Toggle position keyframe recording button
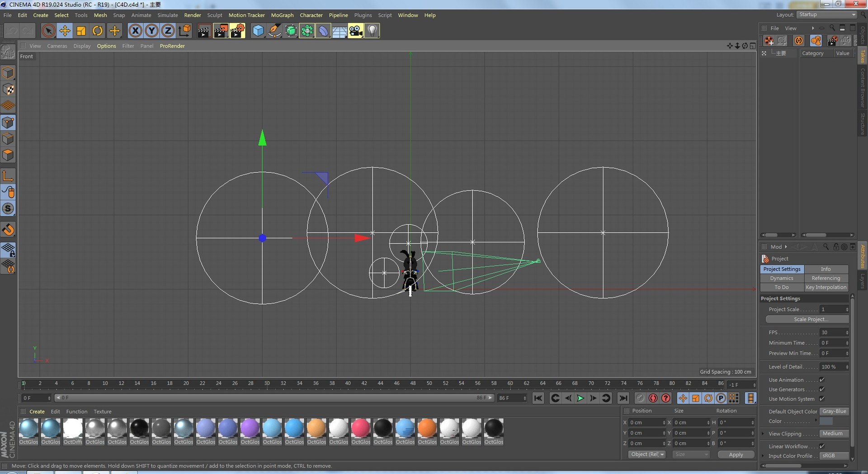 tap(683, 398)
